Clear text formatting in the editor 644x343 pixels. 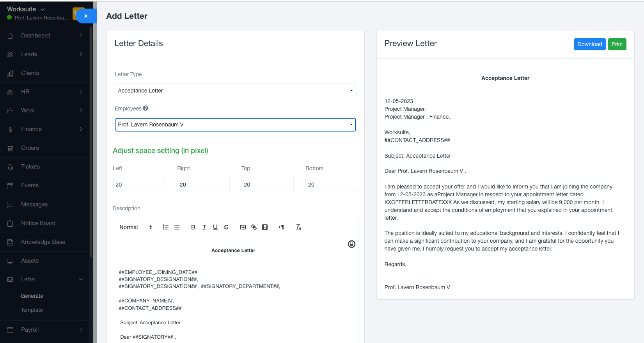coord(298,227)
